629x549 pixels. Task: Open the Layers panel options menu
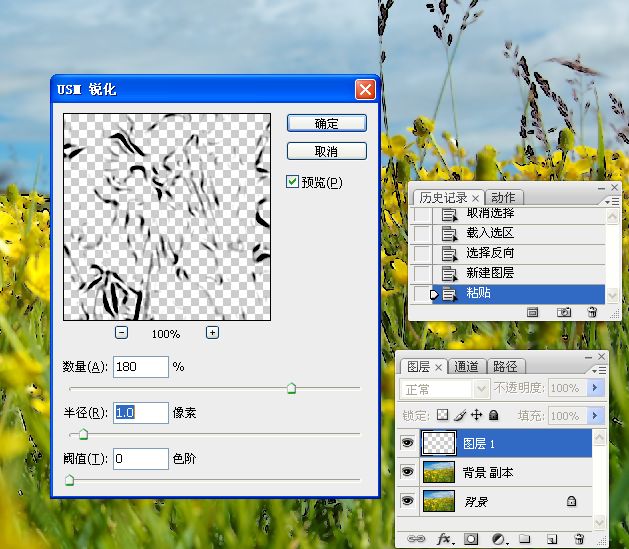pos(599,371)
